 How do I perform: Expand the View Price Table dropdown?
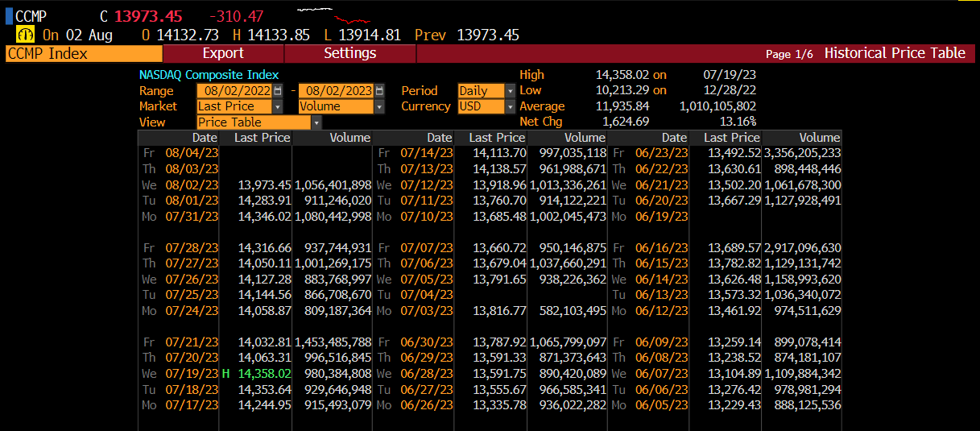click(x=316, y=122)
